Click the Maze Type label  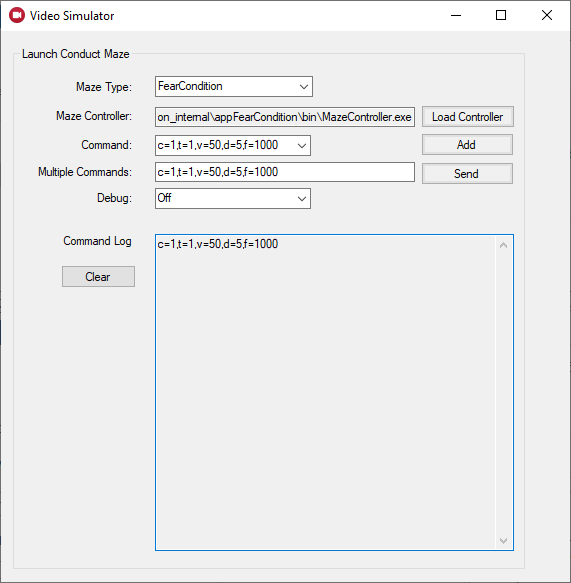104,87
